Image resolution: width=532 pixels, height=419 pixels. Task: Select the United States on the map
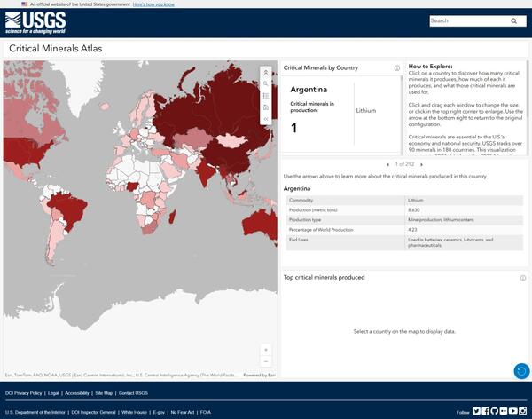[26, 151]
